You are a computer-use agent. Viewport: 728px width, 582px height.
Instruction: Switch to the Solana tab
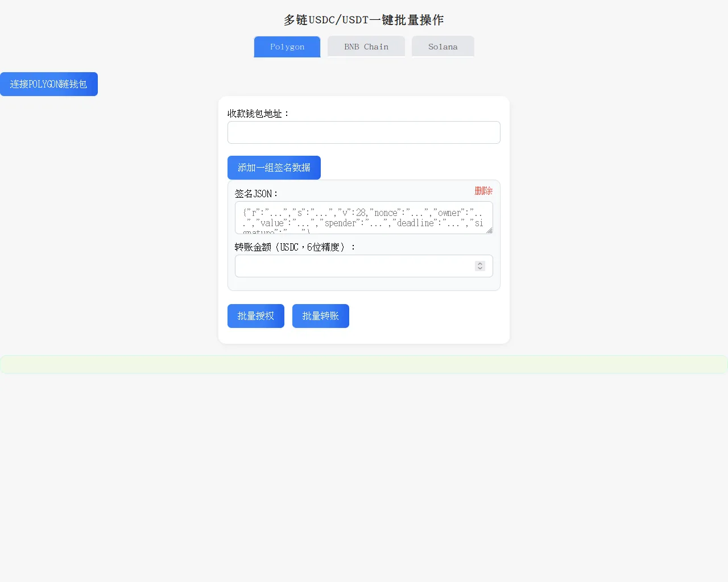coord(443,47)
